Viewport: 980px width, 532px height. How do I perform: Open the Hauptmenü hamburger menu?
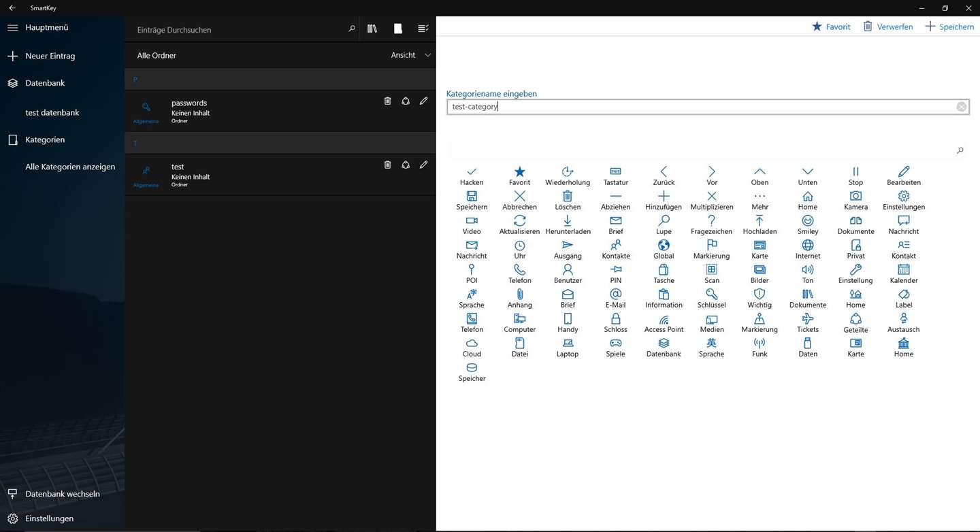tap(12, 27)
